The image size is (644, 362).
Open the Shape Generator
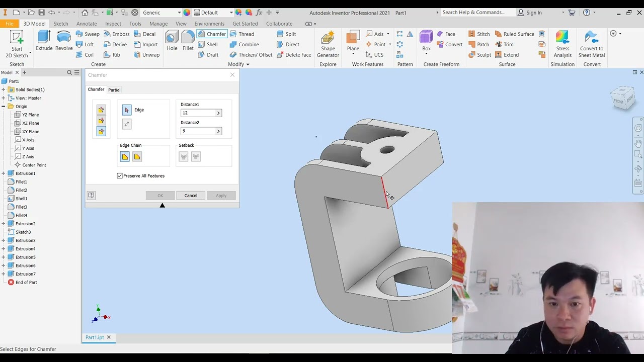pyautogui.click(x=328, y=44)
